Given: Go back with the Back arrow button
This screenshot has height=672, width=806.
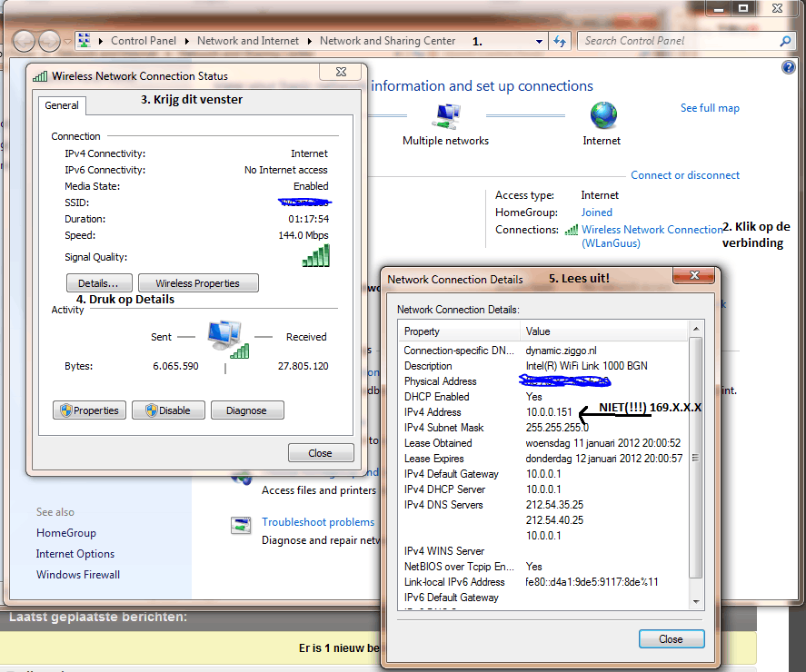Looking at the screenshot, I should pos(24,41).
